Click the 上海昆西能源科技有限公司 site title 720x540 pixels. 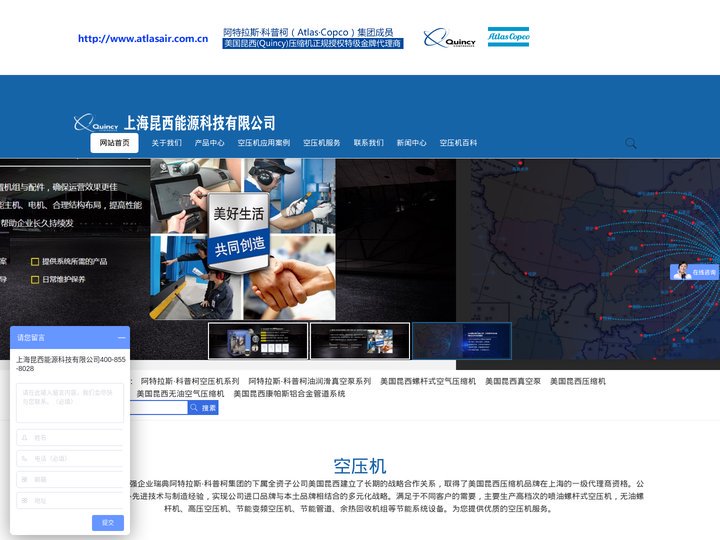200,123
